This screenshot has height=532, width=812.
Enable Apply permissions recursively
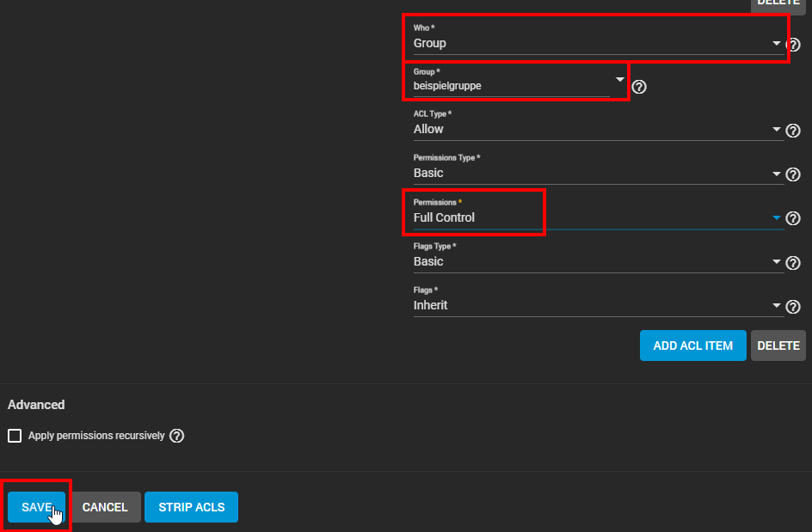(x=15, y=436)
